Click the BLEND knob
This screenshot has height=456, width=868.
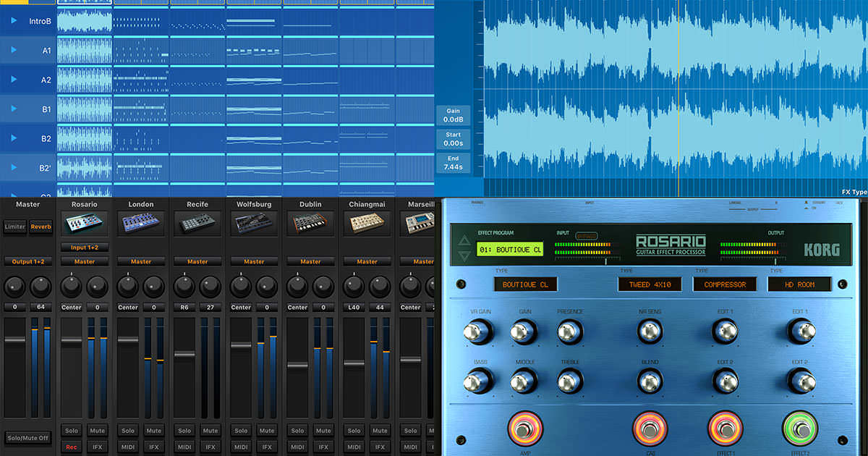click(650, 381)
